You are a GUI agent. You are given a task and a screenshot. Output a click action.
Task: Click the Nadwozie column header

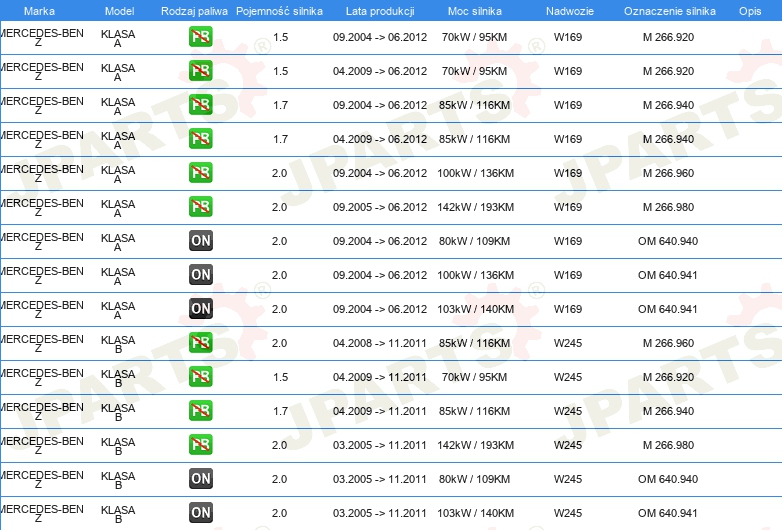(570, 11)
